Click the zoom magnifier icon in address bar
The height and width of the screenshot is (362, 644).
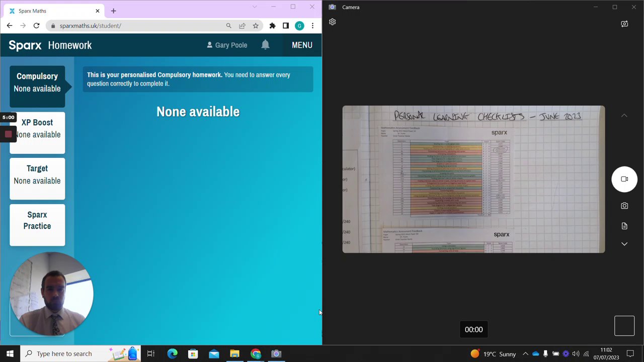point(228,26)
